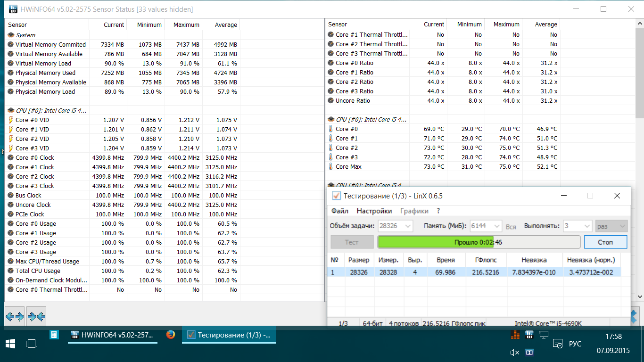Screen dimensions: 644x362
Task: Click the Maximum column header in the right pane
Action: pyautogui.click(x=504, y=25)
